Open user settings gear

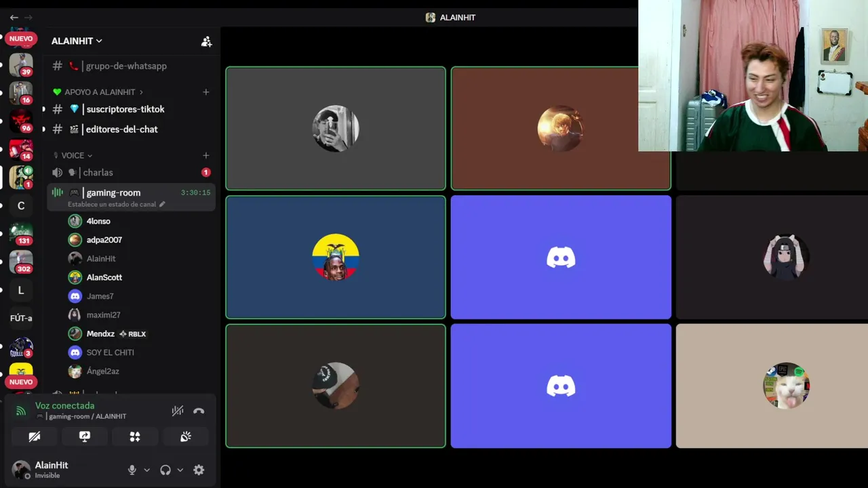pos(199,470)
